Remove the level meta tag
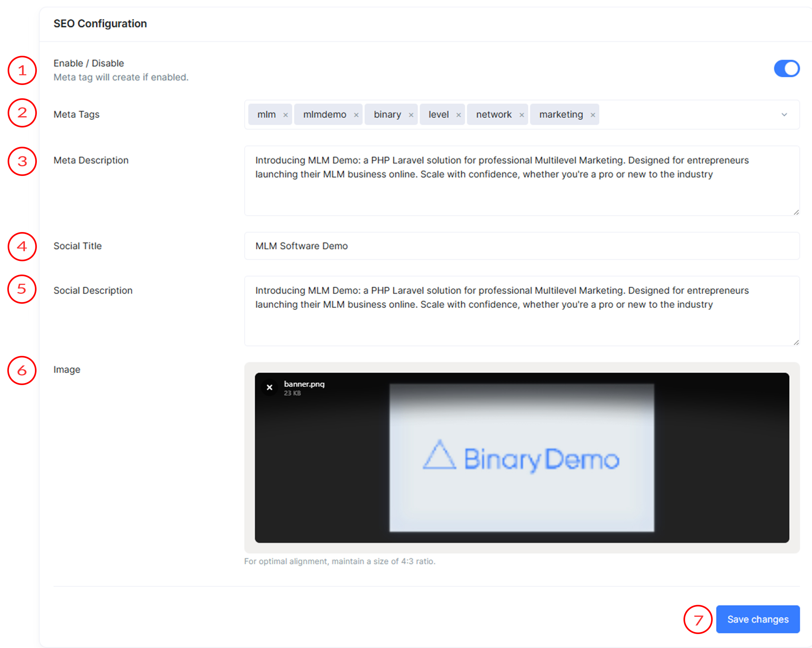The height and width of the screenshot is (648, 812). (458, 115)
